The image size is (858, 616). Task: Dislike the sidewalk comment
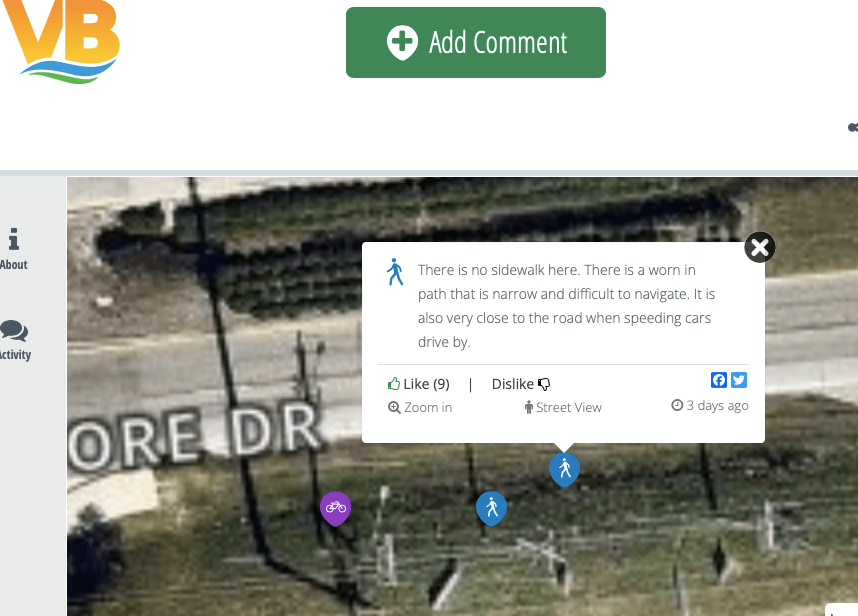coord(521,384)
